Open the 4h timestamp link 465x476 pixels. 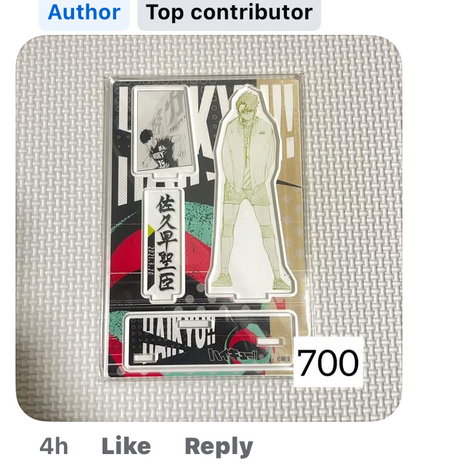[x=54, y=446]
